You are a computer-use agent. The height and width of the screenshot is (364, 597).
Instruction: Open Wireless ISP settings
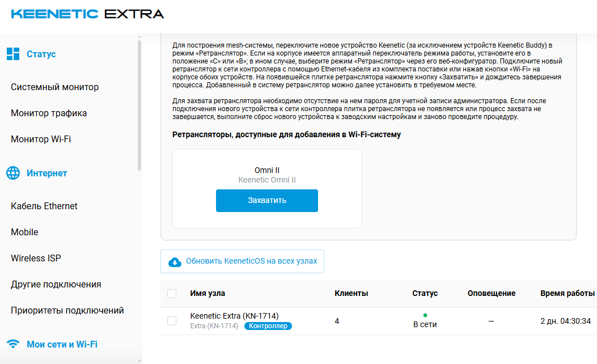pos(36,258)
